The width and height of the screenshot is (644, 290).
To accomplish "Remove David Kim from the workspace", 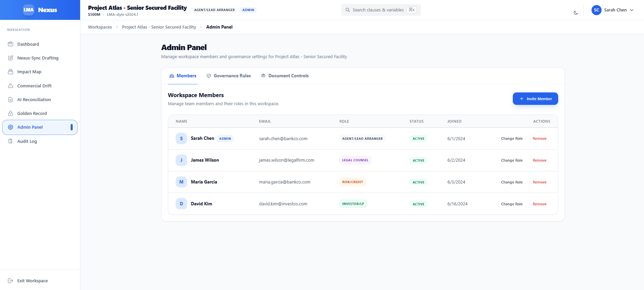I will tap(539, 204).
